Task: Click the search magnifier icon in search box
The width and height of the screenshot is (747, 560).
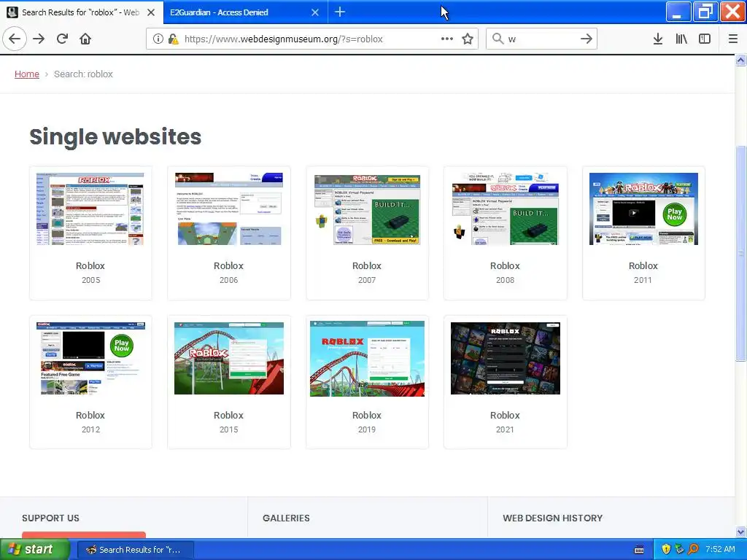Action: click(x=498, y=39)
